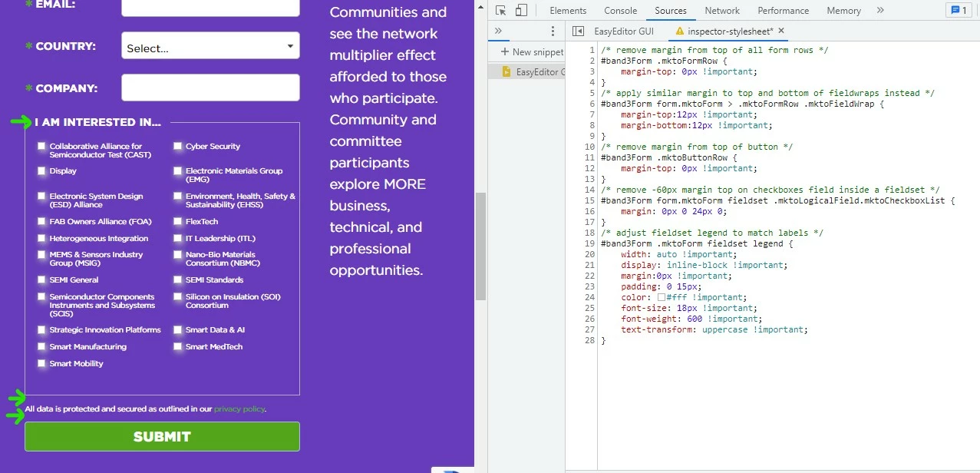Tick FAB Owners Alliance (FOA) checkbox

(41, 221)
